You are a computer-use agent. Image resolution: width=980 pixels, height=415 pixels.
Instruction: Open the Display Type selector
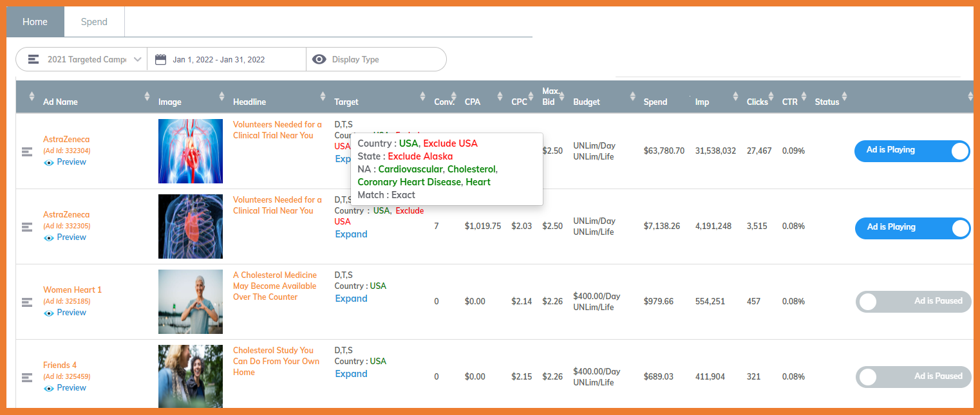[x=376, y=59]
